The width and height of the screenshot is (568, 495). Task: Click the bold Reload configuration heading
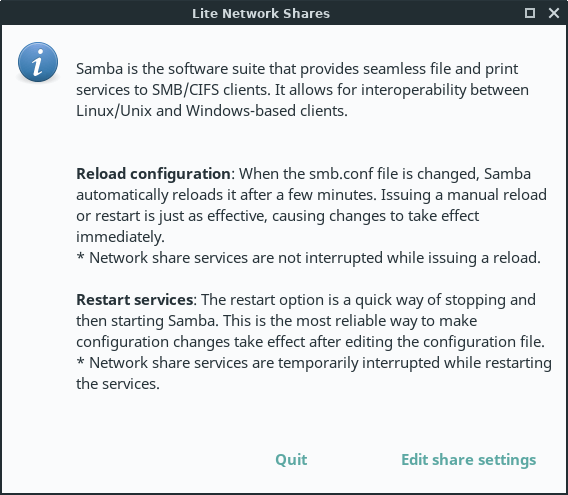[x=153, y=174]
